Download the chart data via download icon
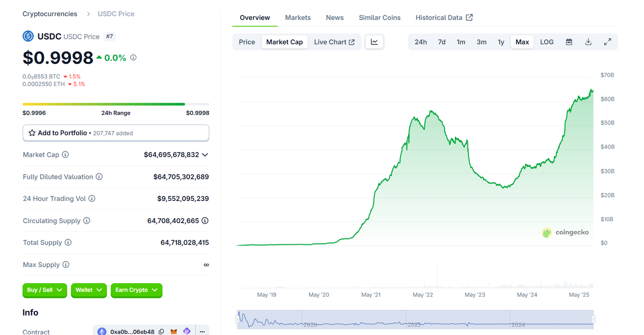This screenshot has width=644, height=335. pos(588,42)
